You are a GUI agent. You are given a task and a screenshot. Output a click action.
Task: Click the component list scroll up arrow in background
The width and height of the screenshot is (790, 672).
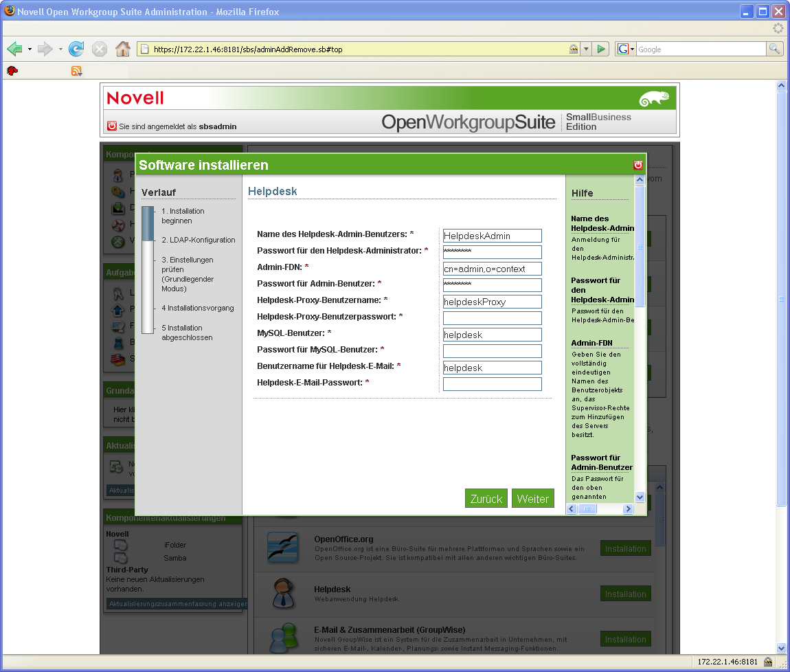[x=659, y=488]
